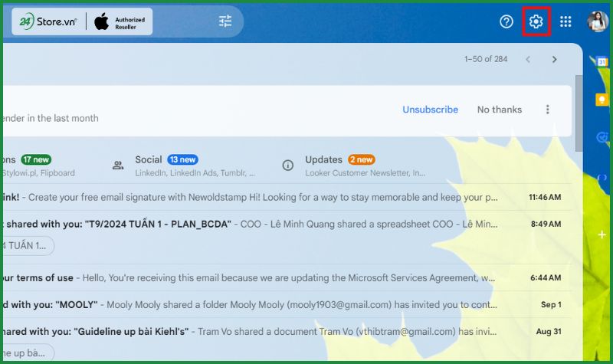Go to newer emails page arrow
613x364 pixels.
(x=528, y=60)
